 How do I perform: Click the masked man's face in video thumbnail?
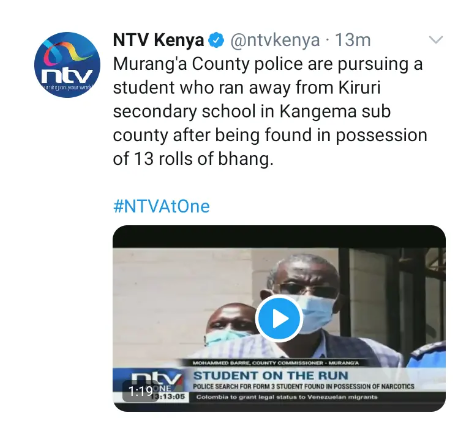[307, 295]
